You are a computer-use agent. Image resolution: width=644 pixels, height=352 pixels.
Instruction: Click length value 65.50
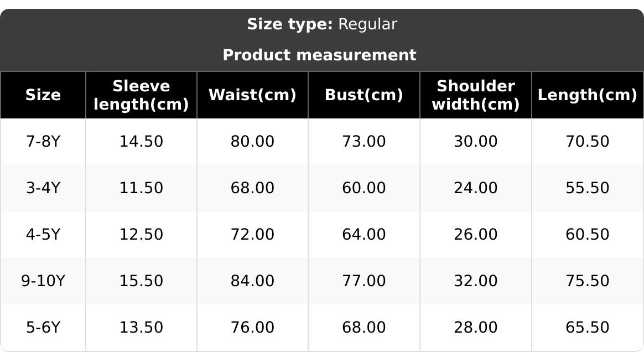tap(588, 328)
